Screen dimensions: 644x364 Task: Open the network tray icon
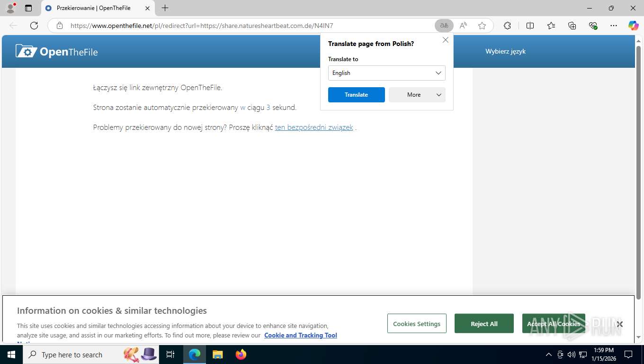click(x=582, y=355)
